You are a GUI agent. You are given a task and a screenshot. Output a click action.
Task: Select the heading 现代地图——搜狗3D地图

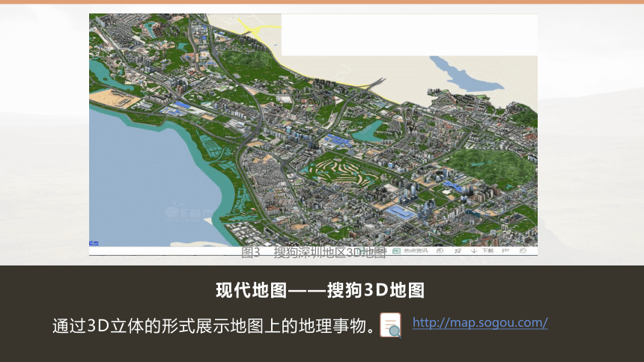coord(320,290)
